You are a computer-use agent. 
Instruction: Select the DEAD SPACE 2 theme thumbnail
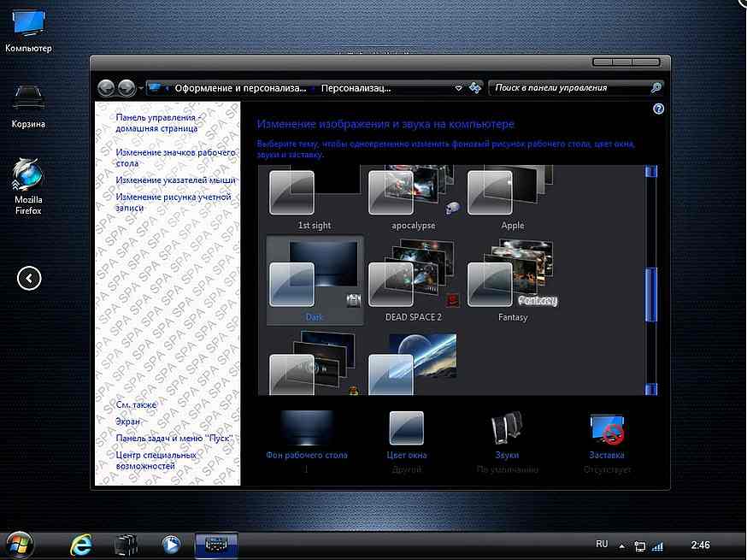pyautogui.click(x=411, y=276)
